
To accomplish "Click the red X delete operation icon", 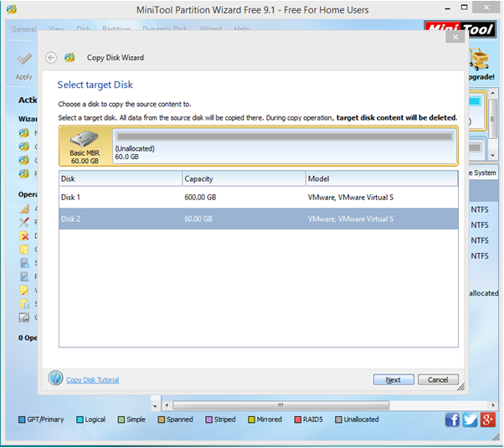I will [x=24, y=236].
